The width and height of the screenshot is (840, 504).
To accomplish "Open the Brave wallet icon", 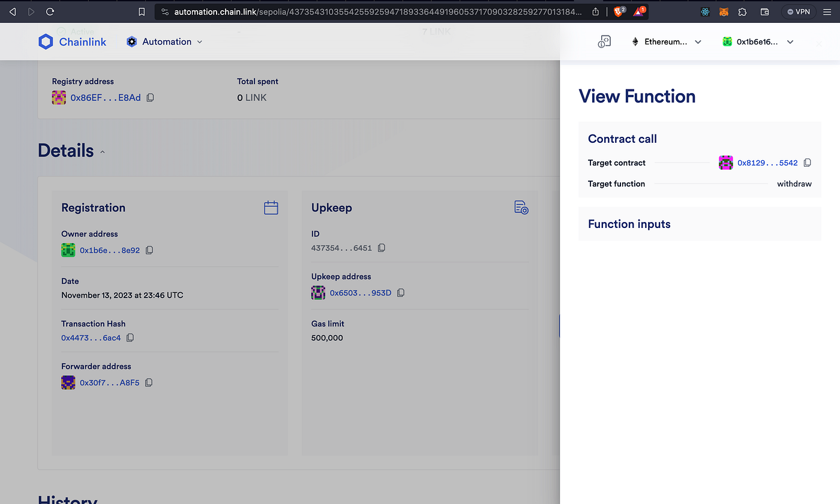I will [765, 11].
